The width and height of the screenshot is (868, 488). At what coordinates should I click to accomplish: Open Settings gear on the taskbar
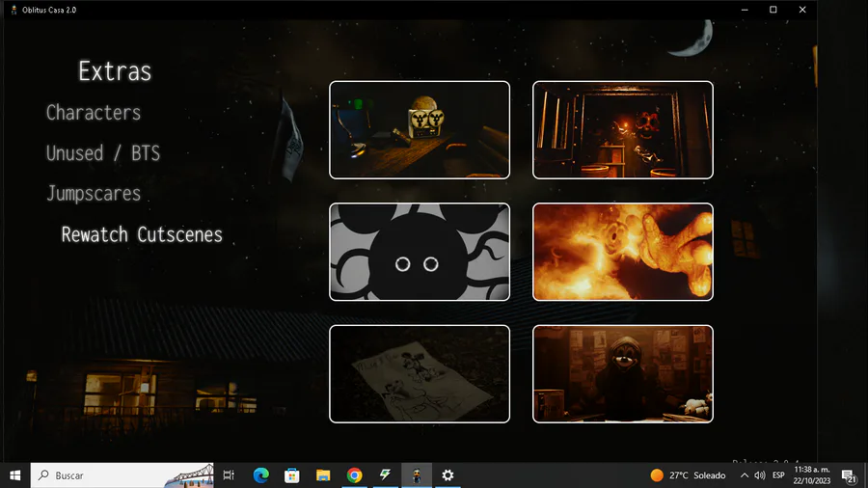pos(448,475)
